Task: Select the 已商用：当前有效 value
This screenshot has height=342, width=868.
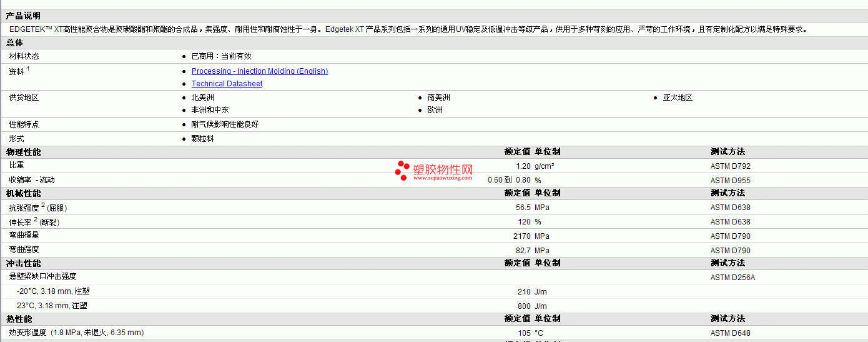Action: (x=221, y=56)
